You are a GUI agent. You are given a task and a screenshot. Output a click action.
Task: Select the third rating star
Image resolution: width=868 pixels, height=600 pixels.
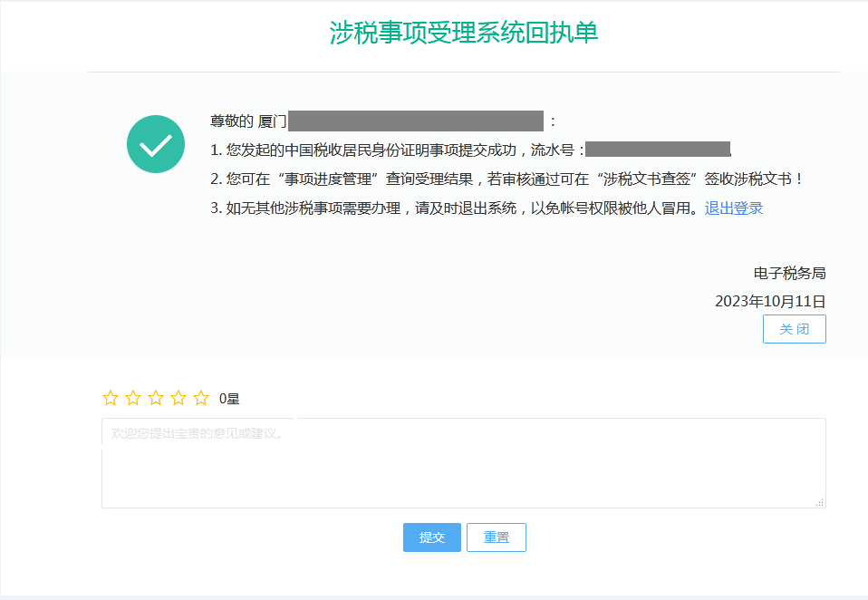(156, 396)
